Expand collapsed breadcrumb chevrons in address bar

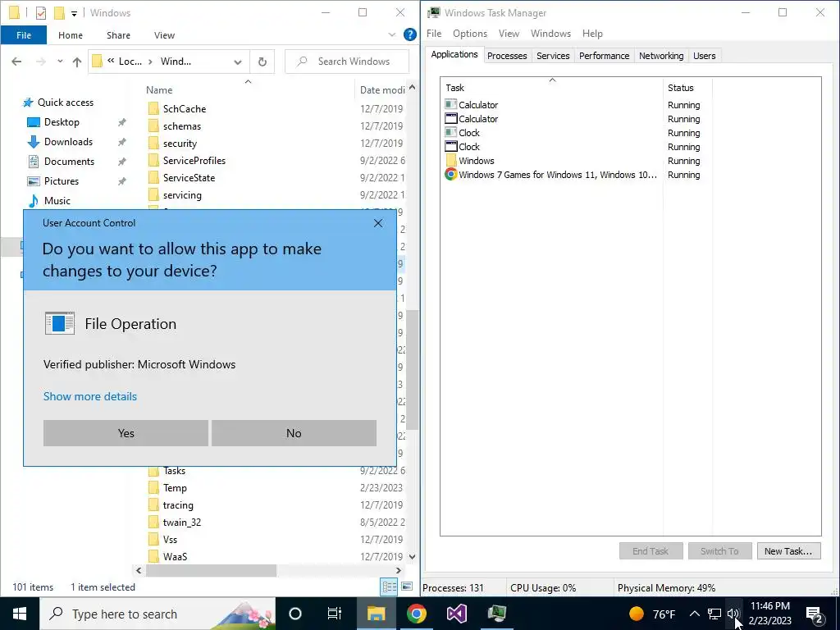[111, 61]
